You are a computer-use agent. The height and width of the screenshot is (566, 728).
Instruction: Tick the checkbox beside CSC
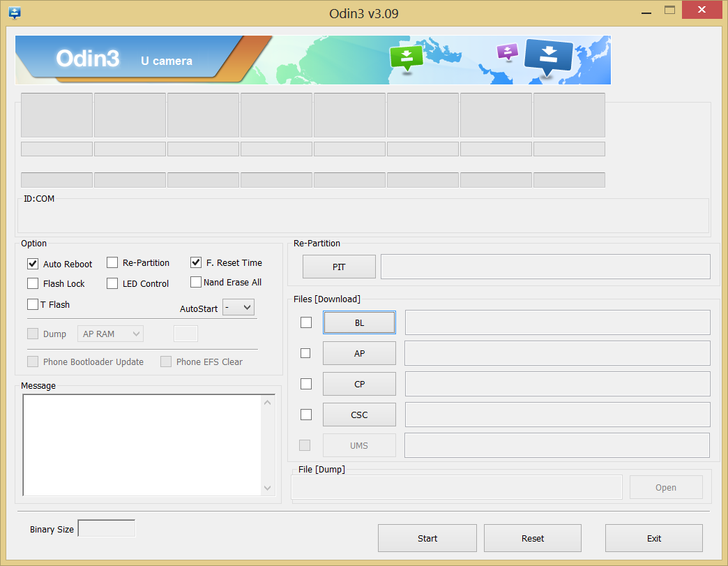point(306,415)
